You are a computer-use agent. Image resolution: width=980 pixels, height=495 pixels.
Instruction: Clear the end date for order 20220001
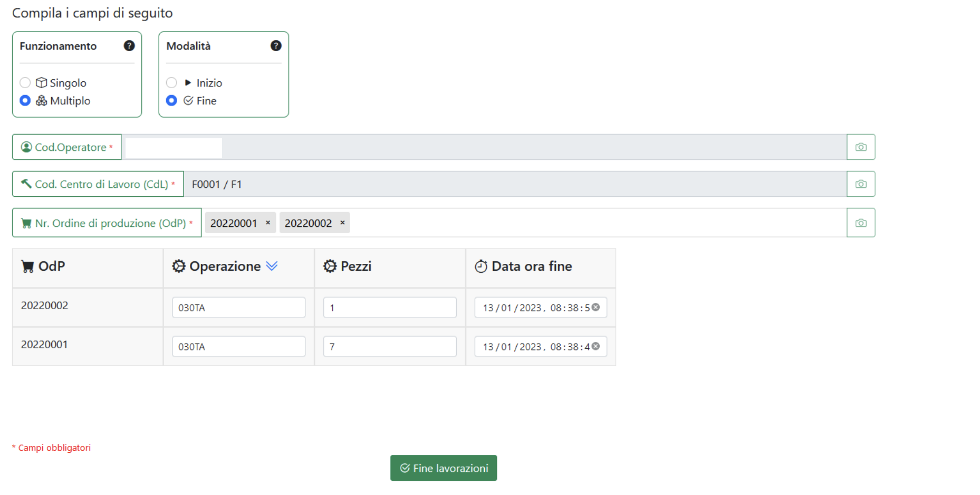(595, 346)
